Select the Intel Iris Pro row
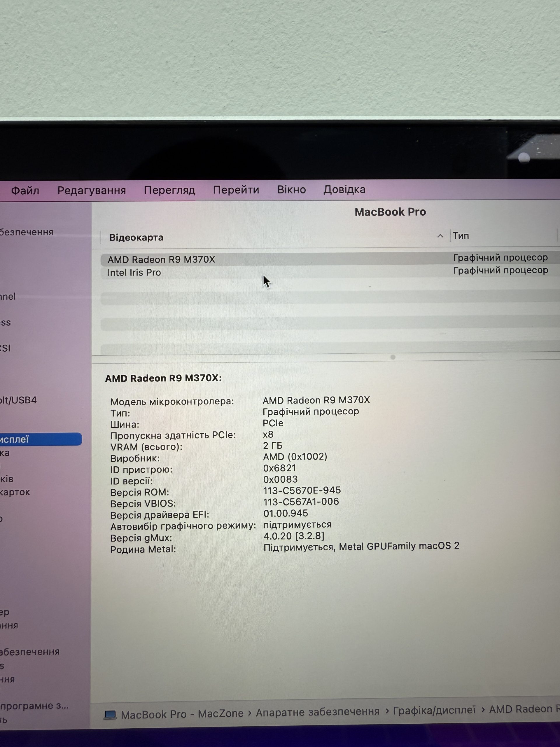560x747 pixels. (330, 272)
